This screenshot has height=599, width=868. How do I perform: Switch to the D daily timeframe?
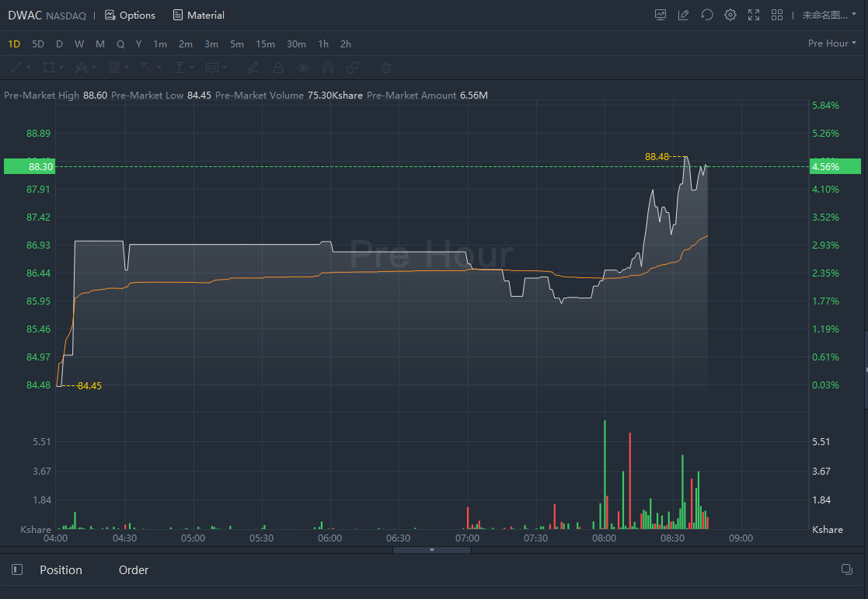coord(59,44)
